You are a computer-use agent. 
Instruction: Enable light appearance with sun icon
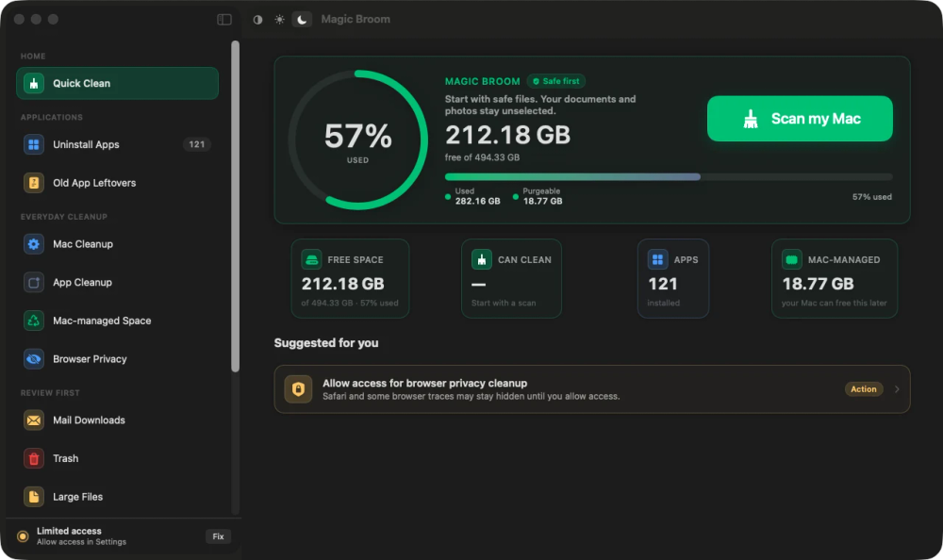point(280,19)
